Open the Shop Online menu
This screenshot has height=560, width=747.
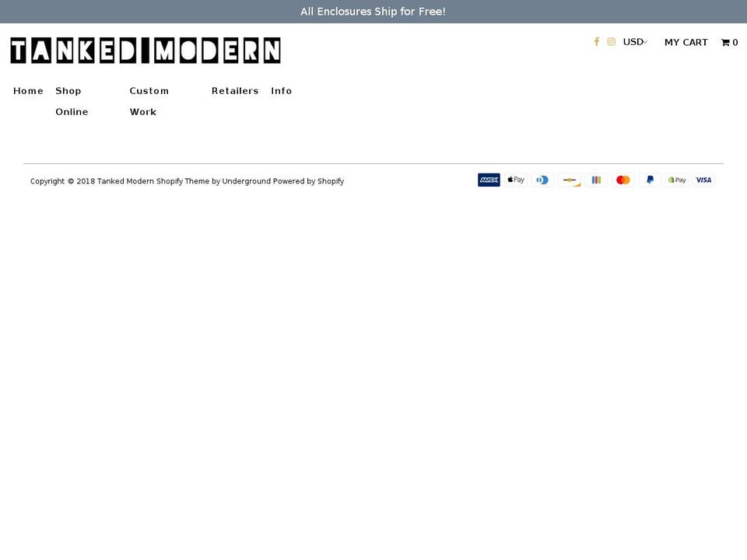pos(72,101)
